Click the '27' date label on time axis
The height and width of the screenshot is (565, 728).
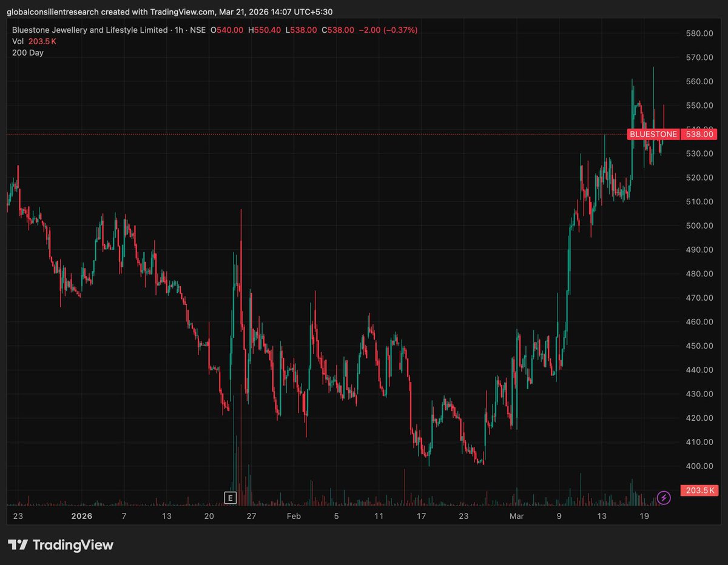tap(251, 517)
